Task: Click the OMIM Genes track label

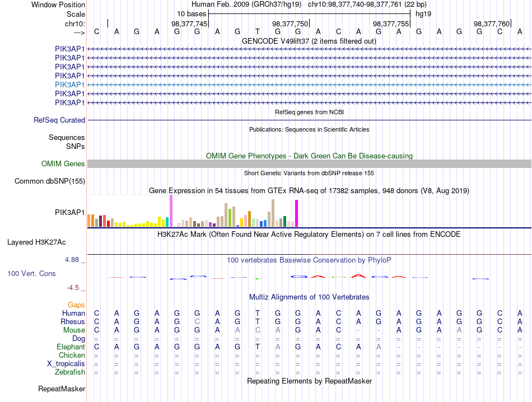Action: point(63,164)
